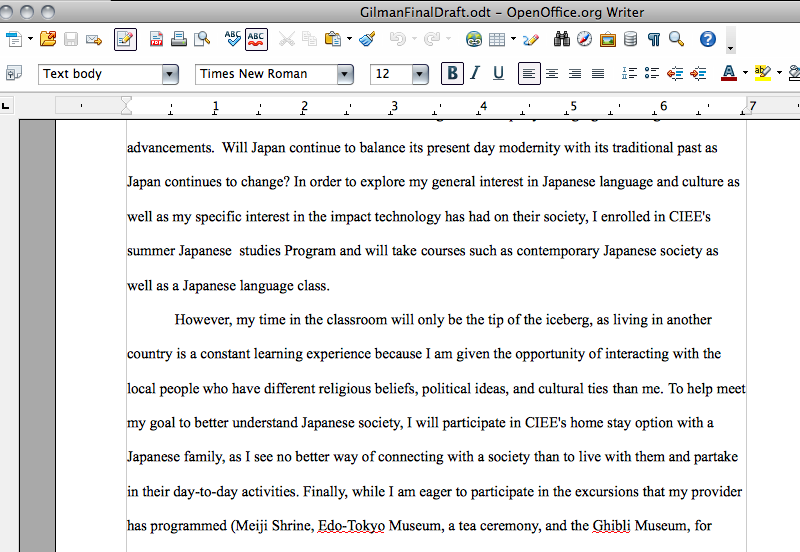
Task: Expand the Font Size dropdown
Action: pos(420,74)
